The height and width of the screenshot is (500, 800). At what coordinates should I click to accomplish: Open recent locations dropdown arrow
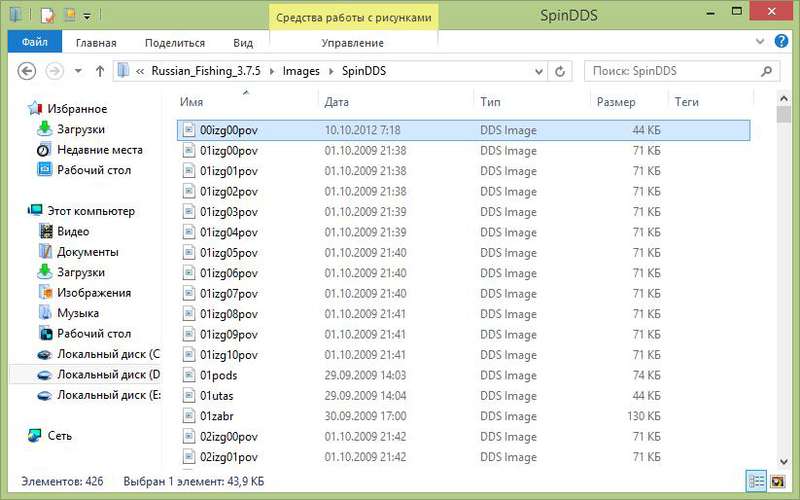[x=78, y=71]
